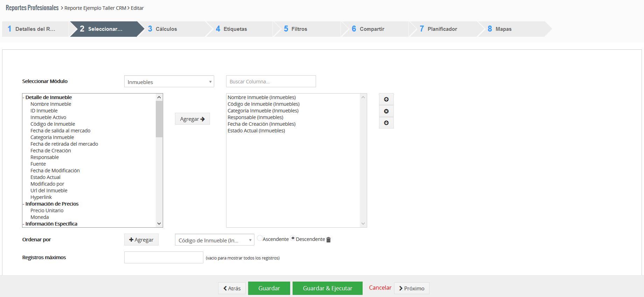Click the Agregar arrow button to add column

pyautogui.click(x=192, y=119)
